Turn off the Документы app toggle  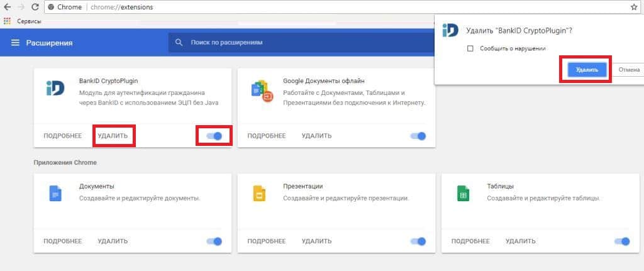click(x=214, y=241)
